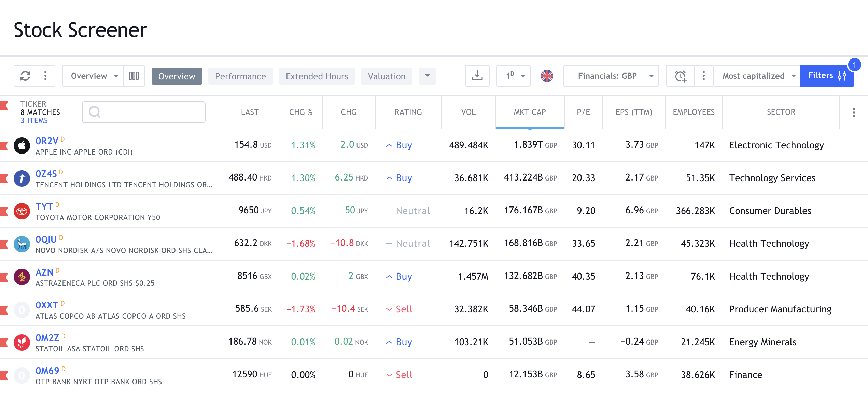The image size is (868, 400).
Task: Click the ticker search input field
Action: tap(144, 112)
